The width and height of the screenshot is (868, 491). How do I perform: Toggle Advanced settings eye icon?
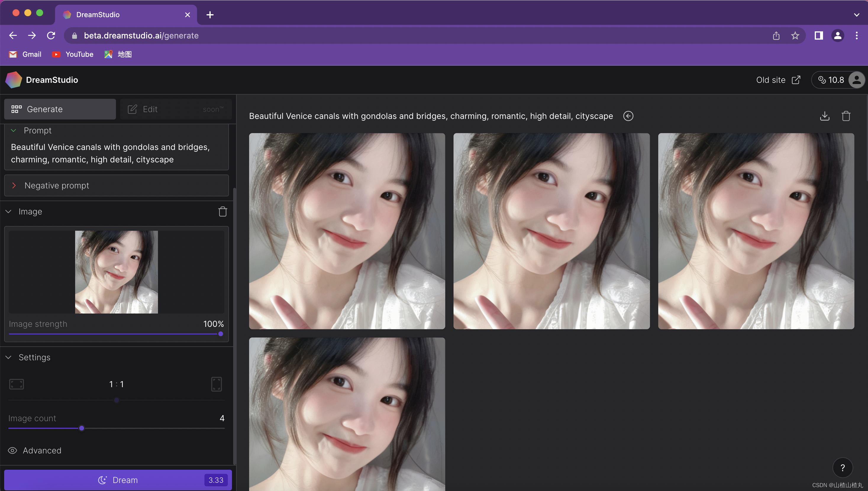pyautogui.click(x=12, y=450)
